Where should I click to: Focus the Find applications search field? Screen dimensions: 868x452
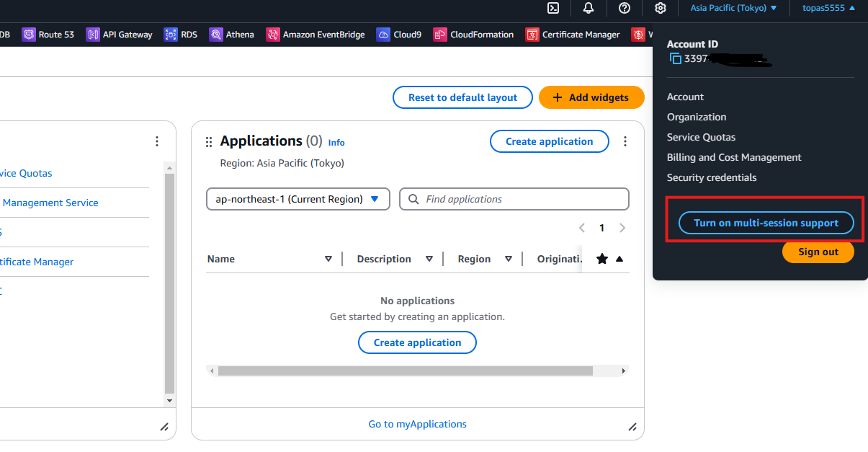point(514,199)
